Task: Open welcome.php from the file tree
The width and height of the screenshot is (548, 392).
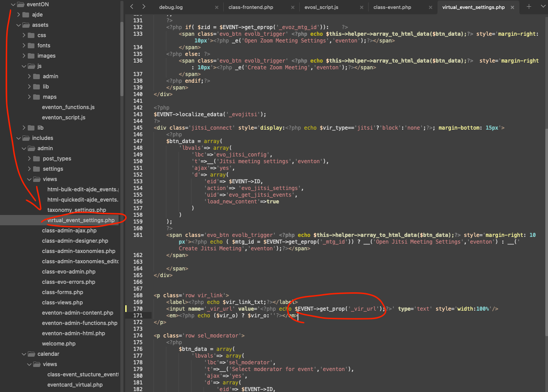Action: point(59,344)
